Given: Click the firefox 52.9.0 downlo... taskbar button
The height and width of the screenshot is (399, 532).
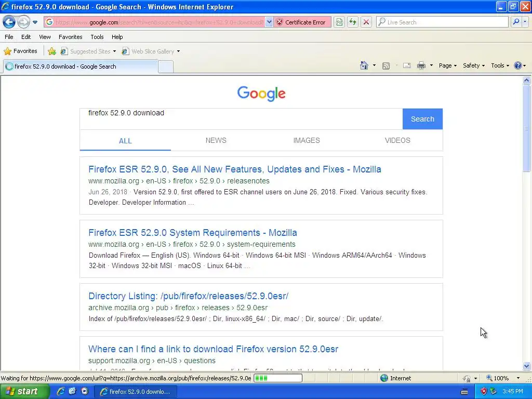Looking at the screenshot, I should tap(136, 392).
